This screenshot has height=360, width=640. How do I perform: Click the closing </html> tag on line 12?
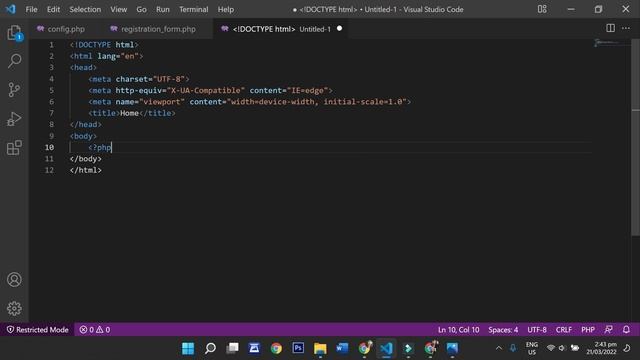tap(86, 170)
